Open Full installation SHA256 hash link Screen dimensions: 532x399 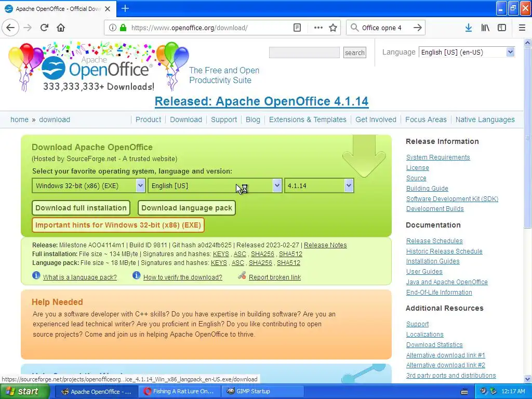point(262,254)
